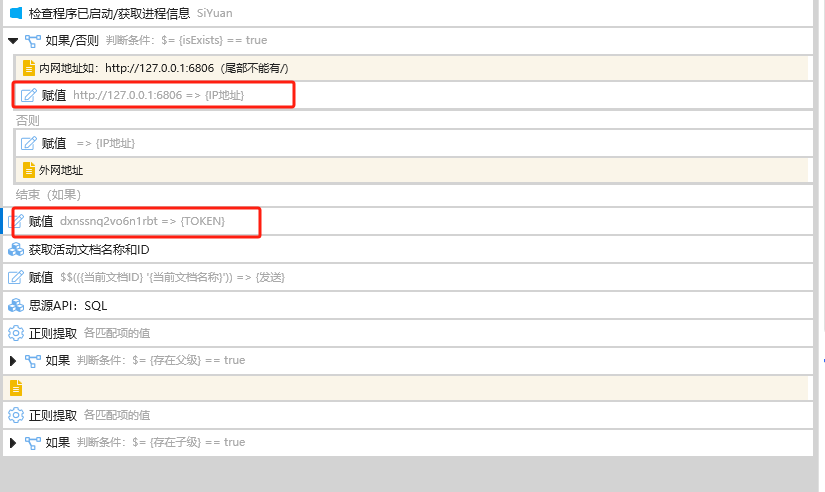
Task: Select condition $= {存在父级} == true
Action: coord(188,360)
